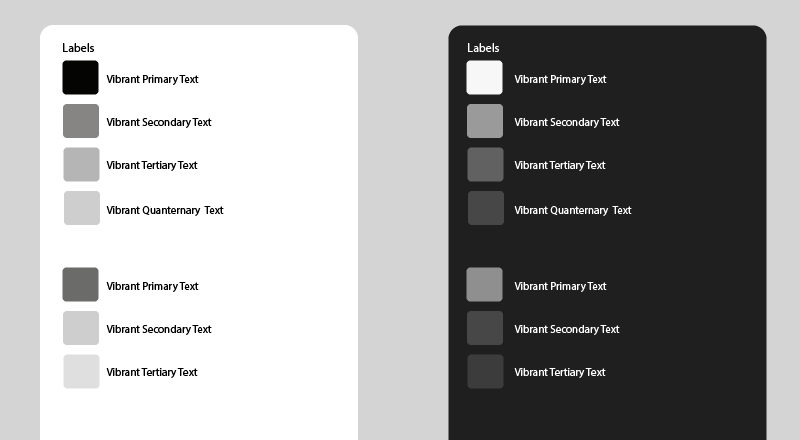Click the Labels heading in the dark panel
Viewport: 800px width, 440px height.
tap(483, 48)
